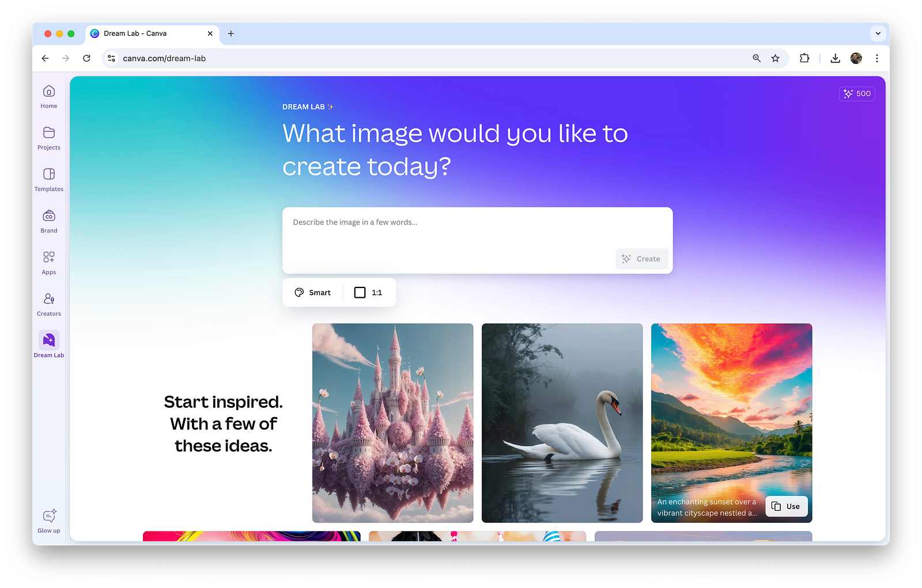Expand the browser menu via vertical dots
This screenshot has width=922, height=588.
click(x=877, y=58)
